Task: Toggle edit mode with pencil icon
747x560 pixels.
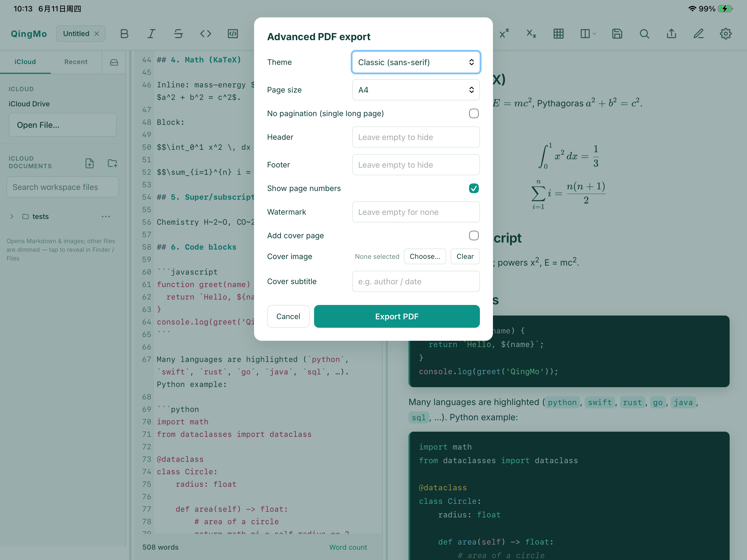Action: pos(698,34)
